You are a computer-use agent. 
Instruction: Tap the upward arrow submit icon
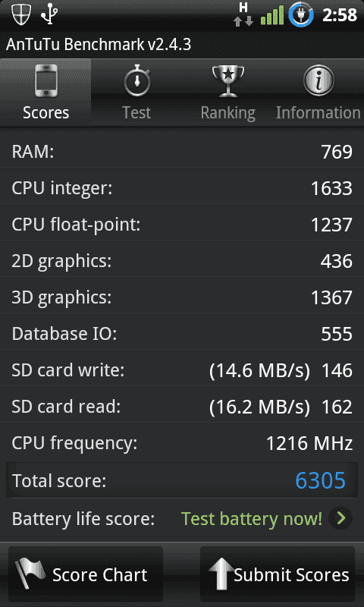221,574
